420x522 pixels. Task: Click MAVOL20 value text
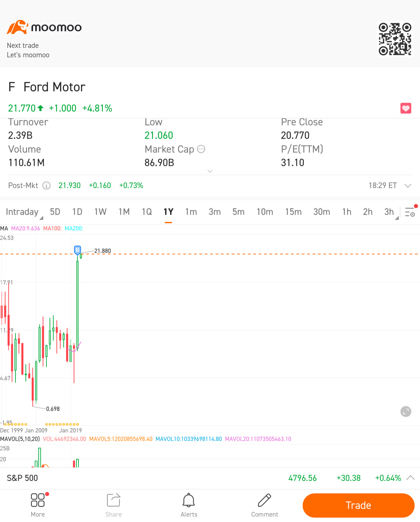[258, 439]
